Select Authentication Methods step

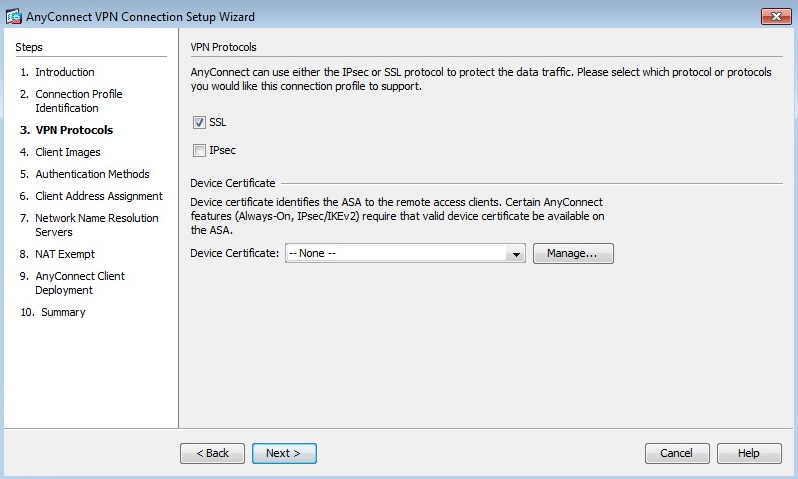pos(92,174)
